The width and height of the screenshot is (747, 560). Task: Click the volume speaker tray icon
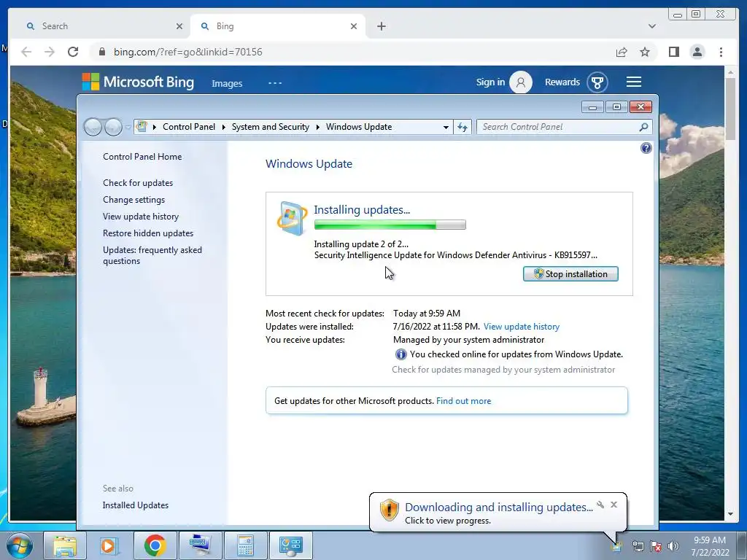coord(673,546)
